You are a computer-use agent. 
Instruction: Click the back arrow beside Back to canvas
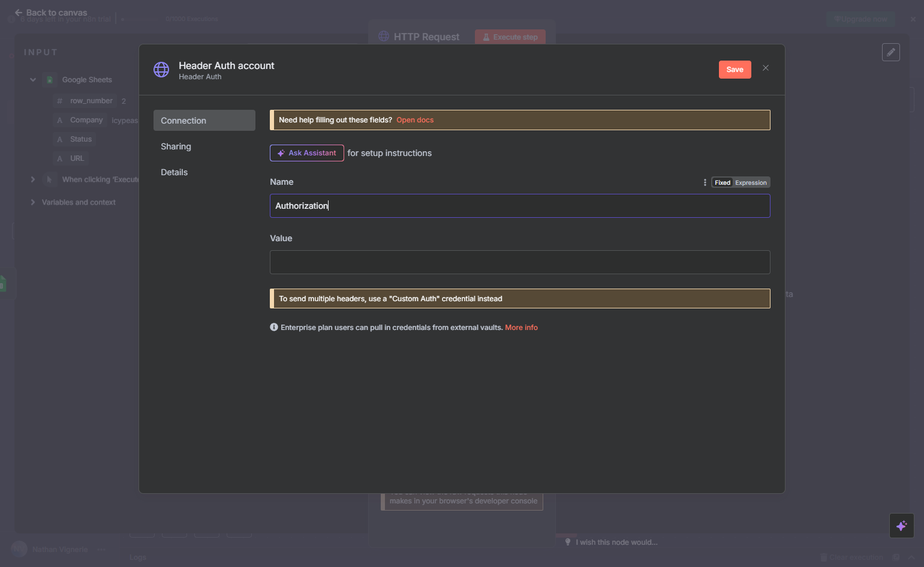click(x=19, y=13)
